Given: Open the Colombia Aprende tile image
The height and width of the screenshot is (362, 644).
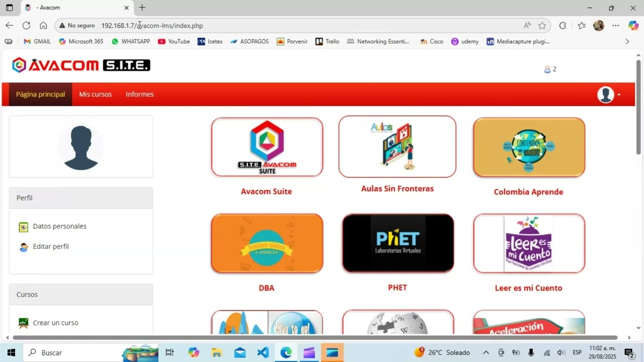Looking at the screenshot, I should pos(529,147).
